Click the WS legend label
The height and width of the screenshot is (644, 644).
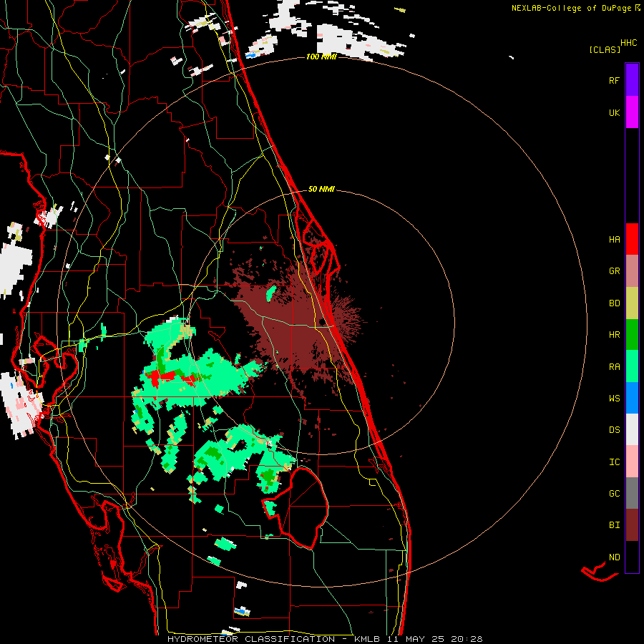[x=614, y=398]
